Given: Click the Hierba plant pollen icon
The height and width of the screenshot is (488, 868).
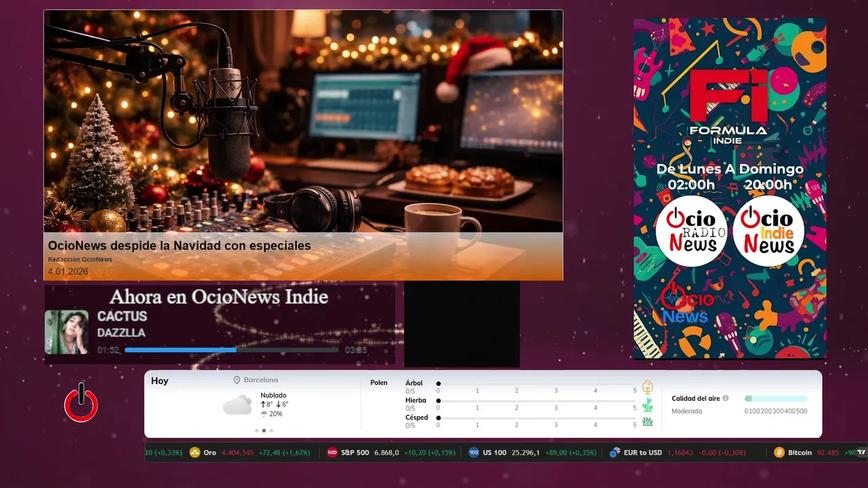Looking at the screenshot, I should [647, 405].
